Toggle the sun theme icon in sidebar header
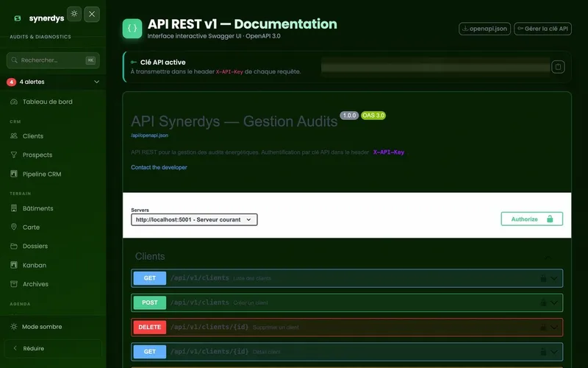Screen dimensions: 588x368 coord(74,14)
